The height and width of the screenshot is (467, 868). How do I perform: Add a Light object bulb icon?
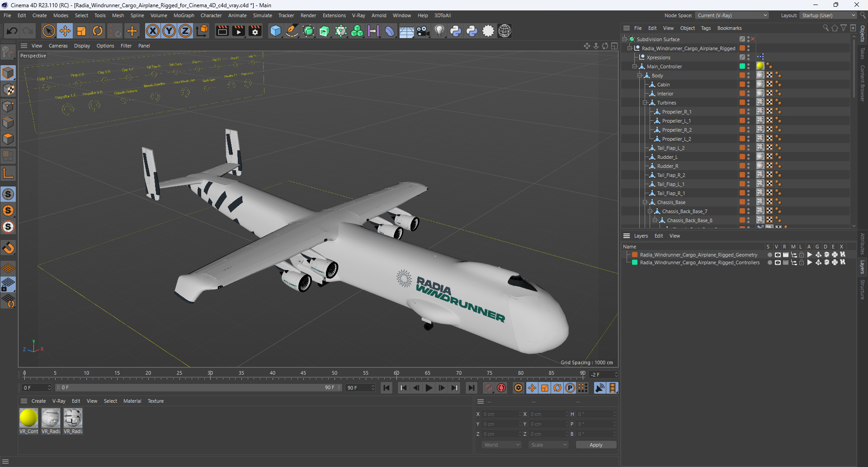pos(439,31)
